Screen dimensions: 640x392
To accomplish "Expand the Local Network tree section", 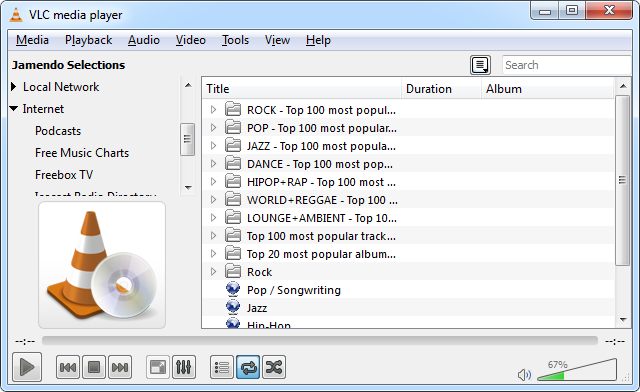I will pyautogui.click(x=13, y=87).
